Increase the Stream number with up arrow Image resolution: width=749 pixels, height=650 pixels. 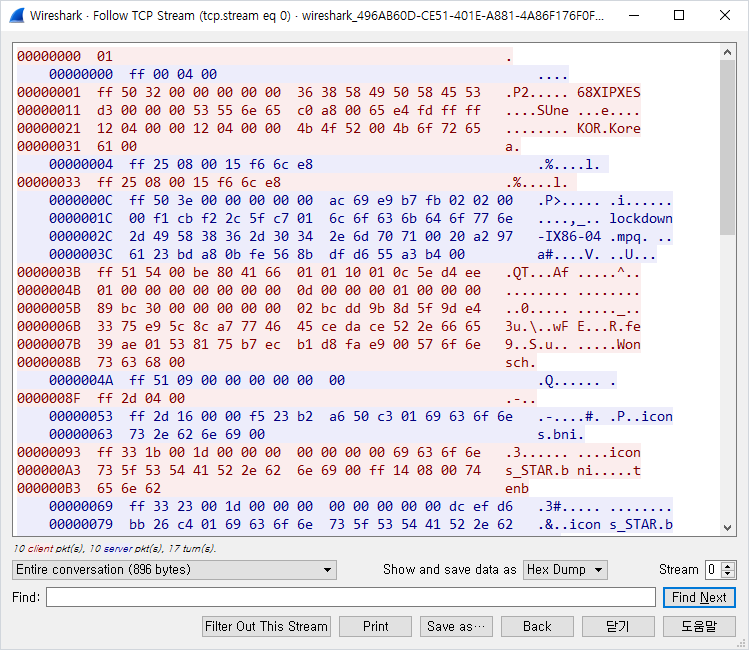click(x=728, y=566)
